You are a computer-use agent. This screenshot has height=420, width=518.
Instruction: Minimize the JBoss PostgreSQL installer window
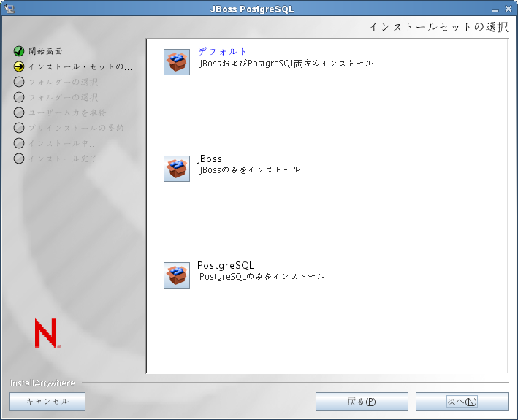click(x=495, y=9)
